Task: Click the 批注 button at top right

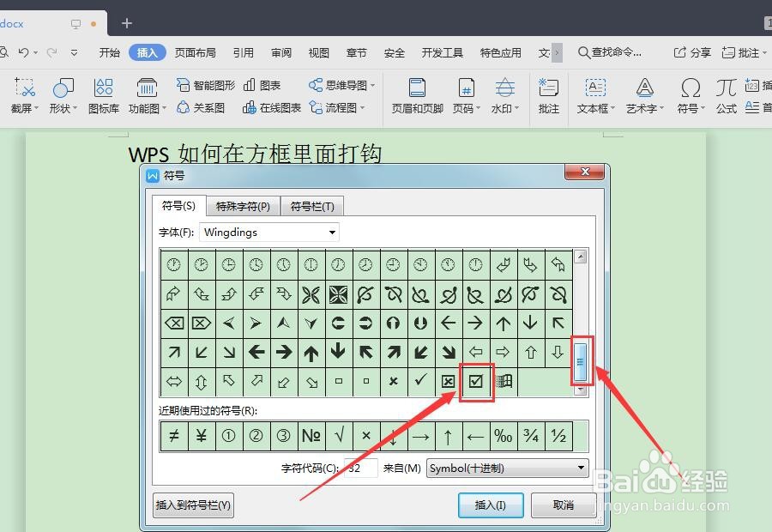Action: coord(744,52)
